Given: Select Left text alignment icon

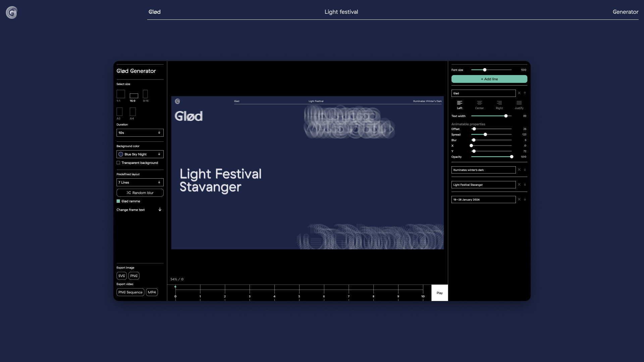Looking at the screenshot, I should click(x=460, y=103).
